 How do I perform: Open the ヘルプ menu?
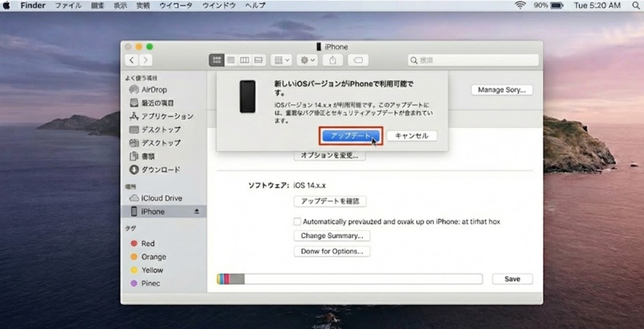(255, 6)
